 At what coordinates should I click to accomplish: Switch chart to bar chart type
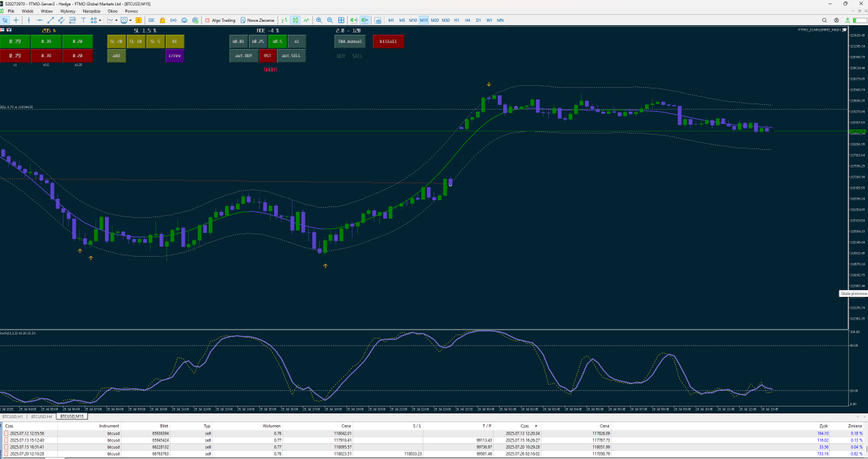(284, 20)
